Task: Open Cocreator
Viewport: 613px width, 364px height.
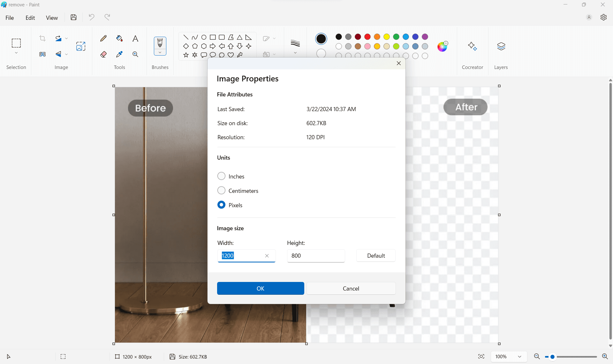Action: (473, 46)
